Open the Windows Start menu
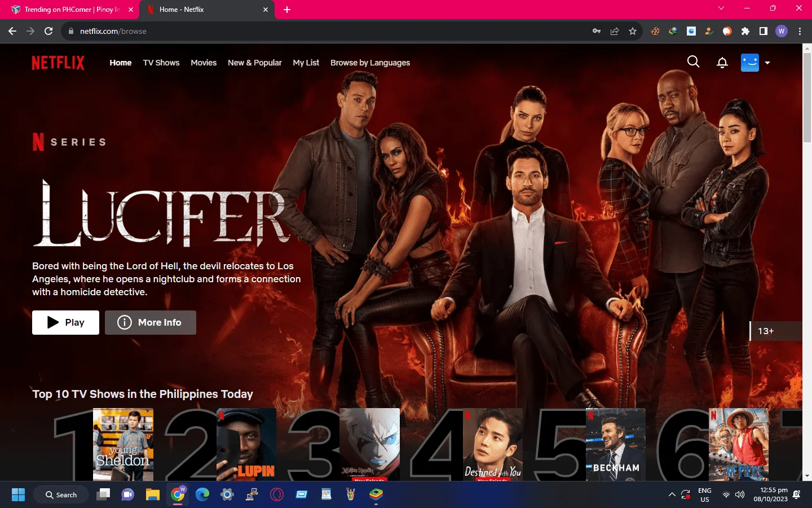This screenshot has height=508, width=812. [x=18, y=495]
